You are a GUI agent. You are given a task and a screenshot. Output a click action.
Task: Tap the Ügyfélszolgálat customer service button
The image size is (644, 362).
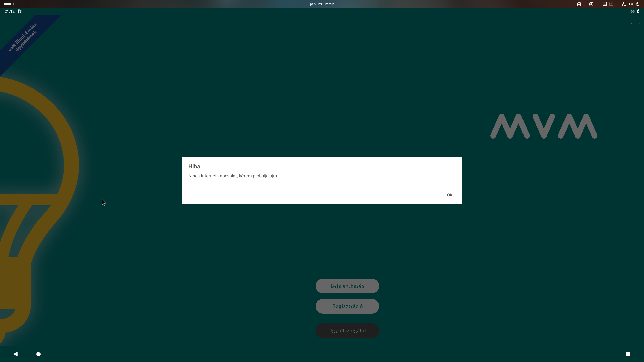pos(347,331)
